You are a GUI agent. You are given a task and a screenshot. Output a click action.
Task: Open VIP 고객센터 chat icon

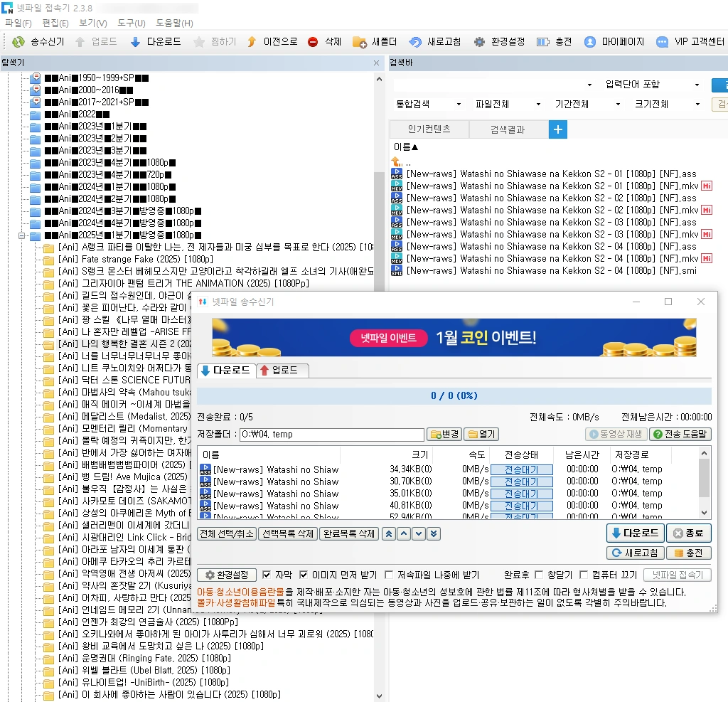pos(662,42)
